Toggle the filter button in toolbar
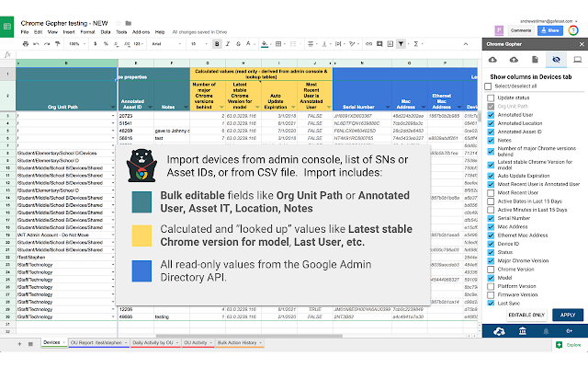Viewport: 588px width, 368px height. 401,44
